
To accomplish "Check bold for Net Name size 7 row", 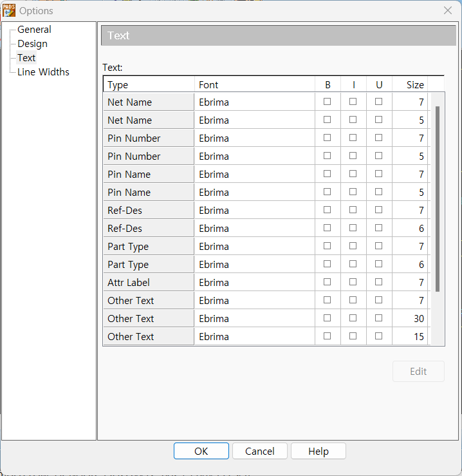I will [327, 102].
